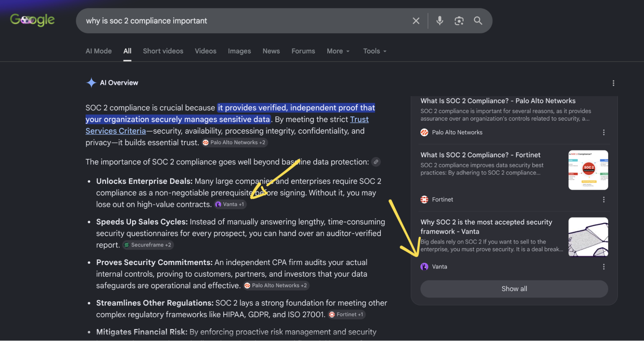Viewport: 644px width, 341px height.
Task: Click Speeds Up Sales Cycles heading text
Action: coord(142,222)
